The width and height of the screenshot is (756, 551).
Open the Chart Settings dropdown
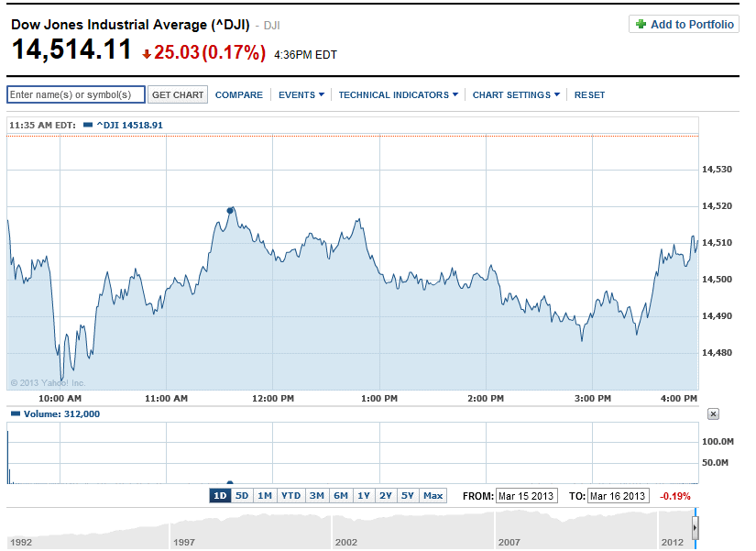[516, 95]
